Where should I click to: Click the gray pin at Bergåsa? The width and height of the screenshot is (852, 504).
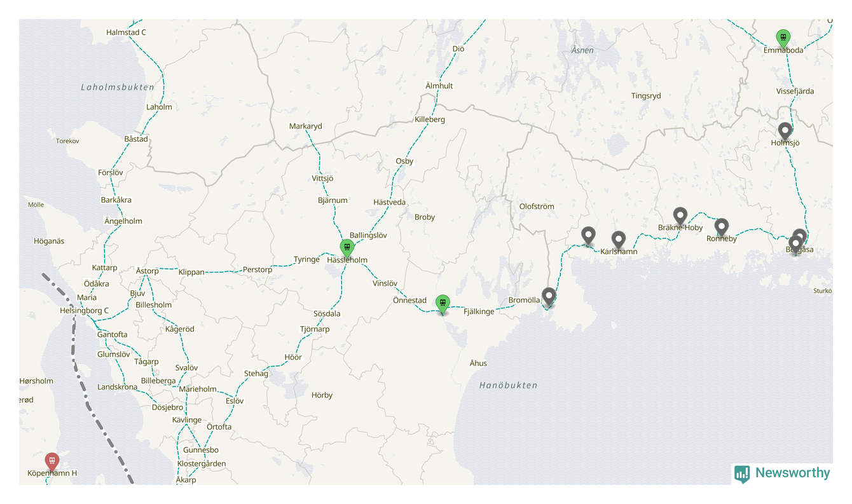point(795,244)
